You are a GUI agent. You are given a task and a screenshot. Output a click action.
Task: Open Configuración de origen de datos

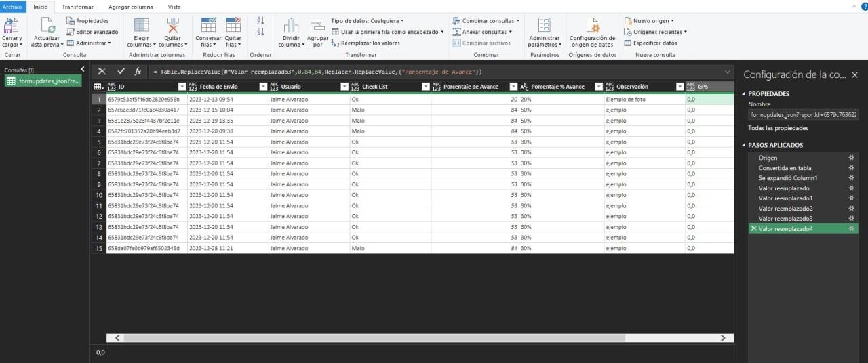coord(592,26)
